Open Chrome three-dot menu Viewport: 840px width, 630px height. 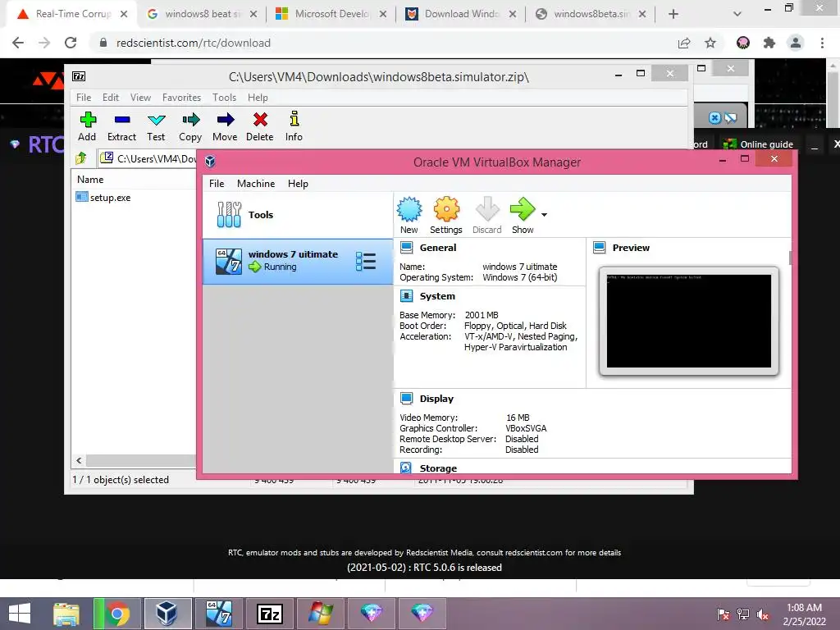[x=822, y=43]
